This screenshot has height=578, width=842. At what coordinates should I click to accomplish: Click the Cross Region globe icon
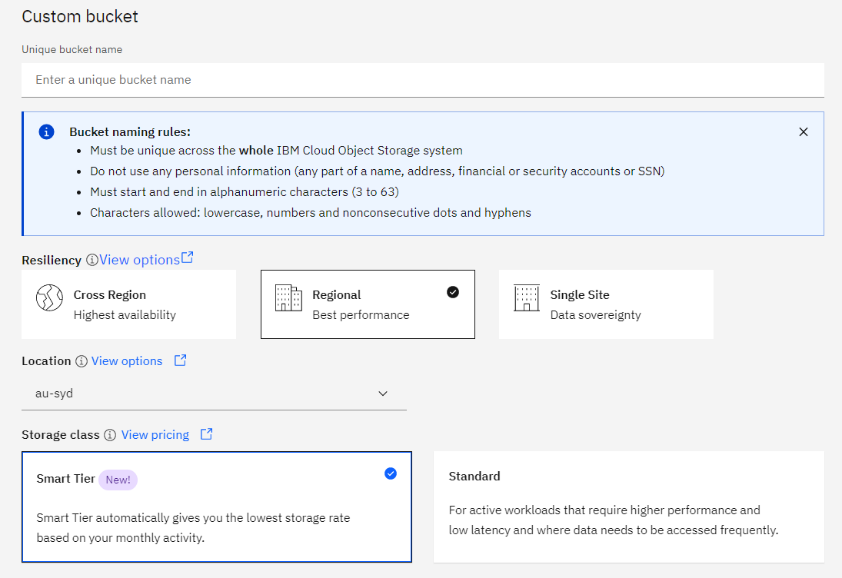[x=49, y=298]
